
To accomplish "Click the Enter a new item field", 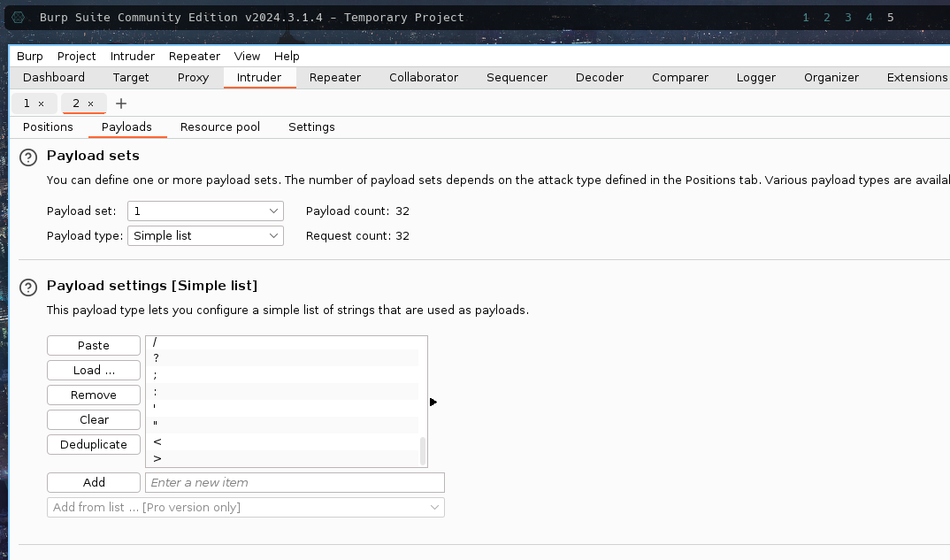I will (x=295, y=483).
